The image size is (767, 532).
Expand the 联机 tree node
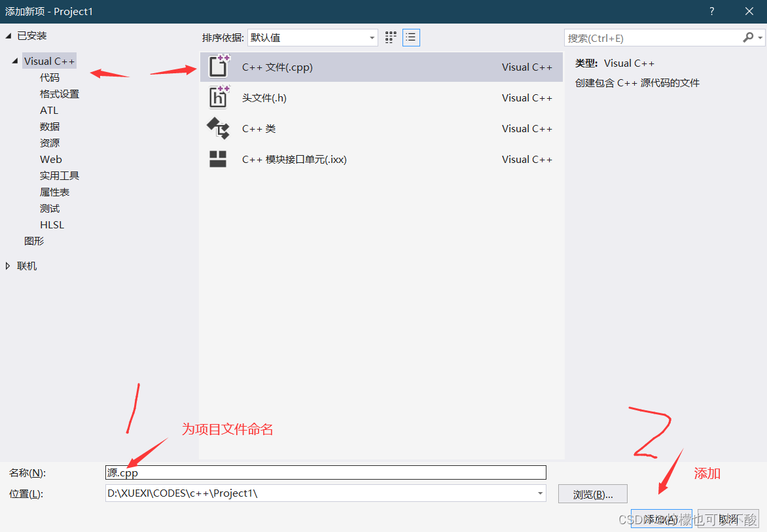7,266
